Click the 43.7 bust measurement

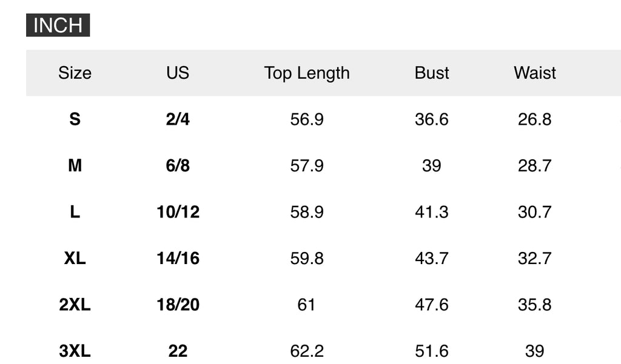point(432,258)
